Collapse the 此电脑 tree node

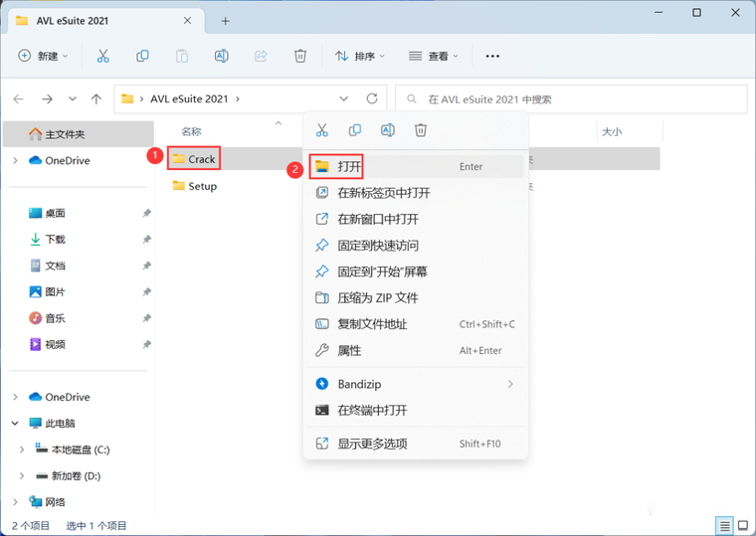click(15, 424)
